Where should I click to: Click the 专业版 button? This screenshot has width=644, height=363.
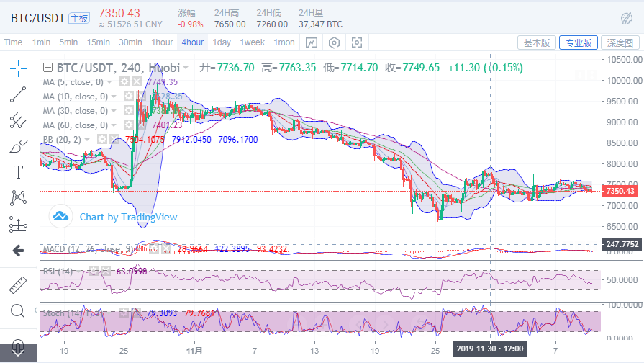pyautogui.click(x=579, y=42)
